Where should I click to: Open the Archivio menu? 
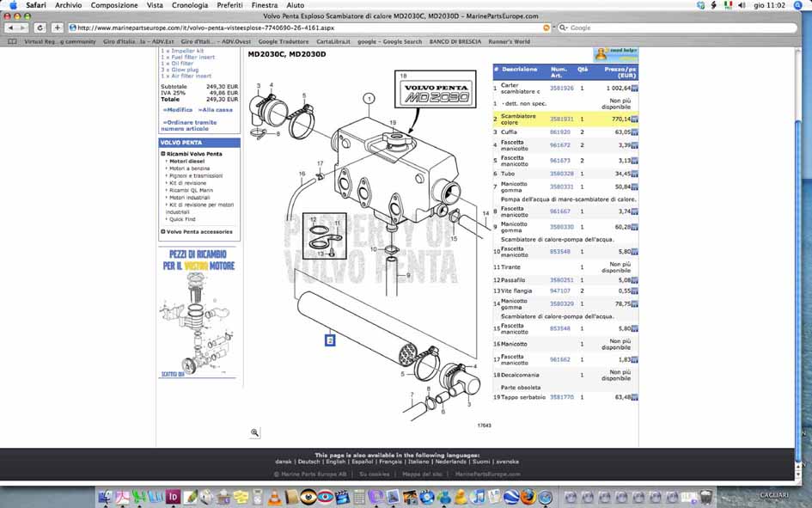click(x=69, y=5)
